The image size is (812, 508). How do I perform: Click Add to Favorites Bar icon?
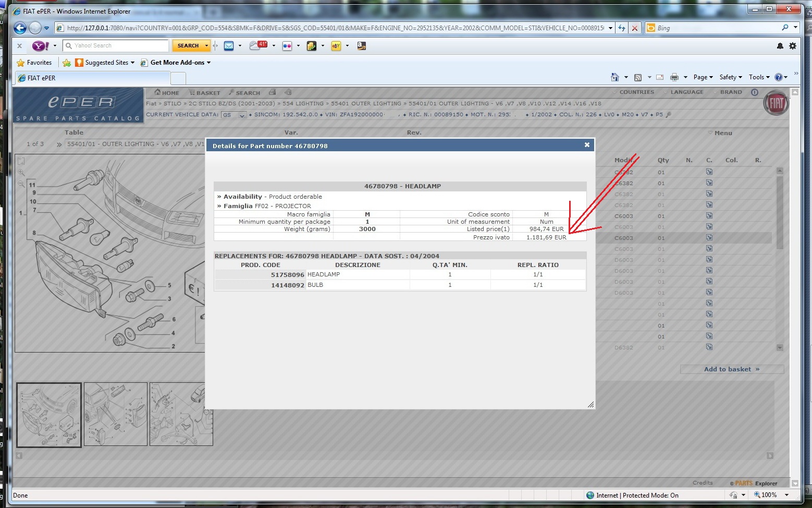pyautogui.click(x=67, y=63)
